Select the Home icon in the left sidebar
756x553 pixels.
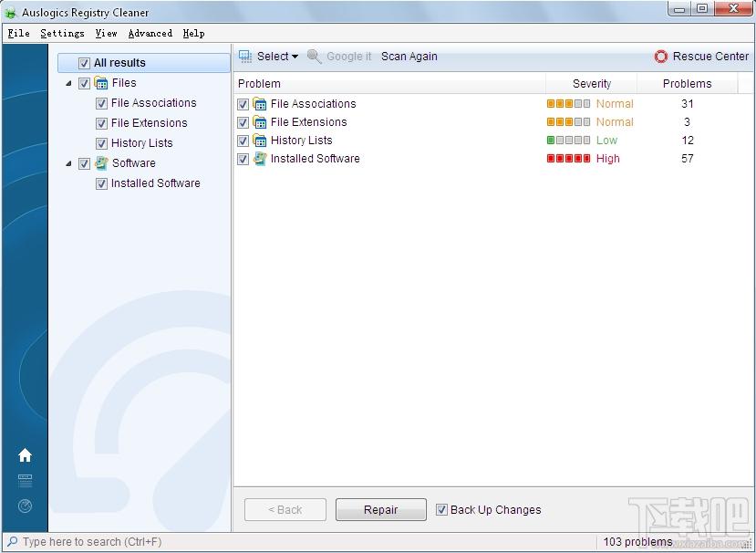pyautogui.click(x=25, y=454)
